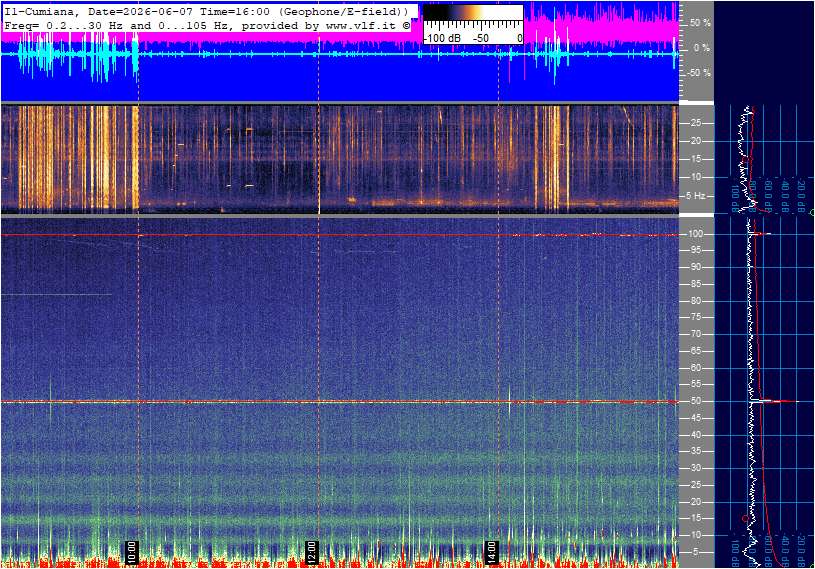Viewport: 815px width, 569px height.
Task: Click the 55 Hz frequency axis label
Action: coord(695,385)
